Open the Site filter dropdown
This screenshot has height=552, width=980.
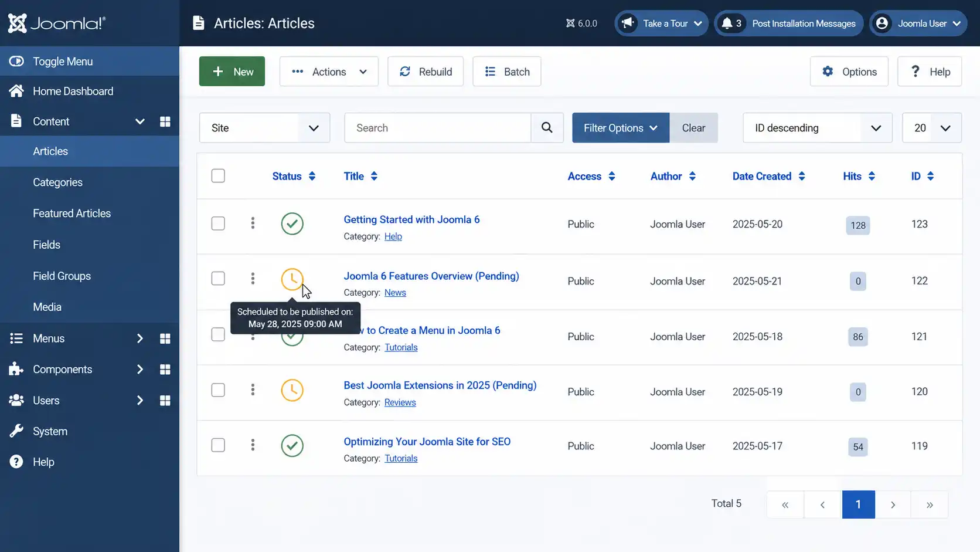tap(265, 128)
